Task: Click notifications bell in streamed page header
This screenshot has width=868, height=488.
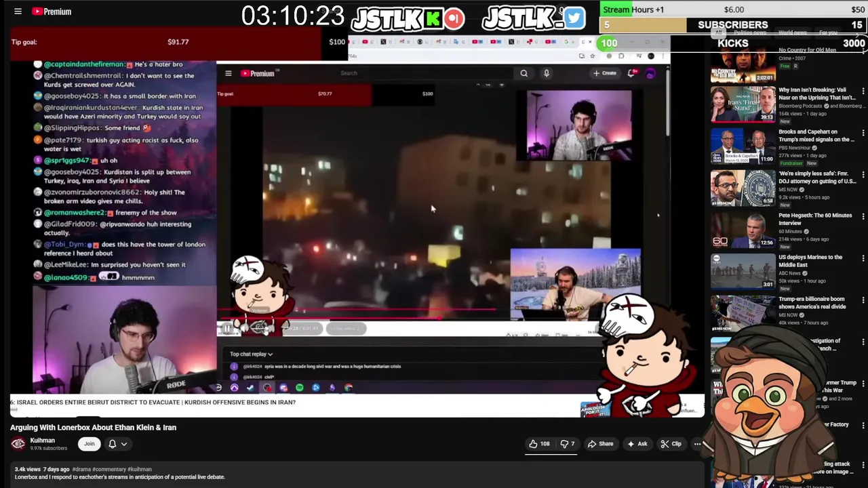Action: 631,73
